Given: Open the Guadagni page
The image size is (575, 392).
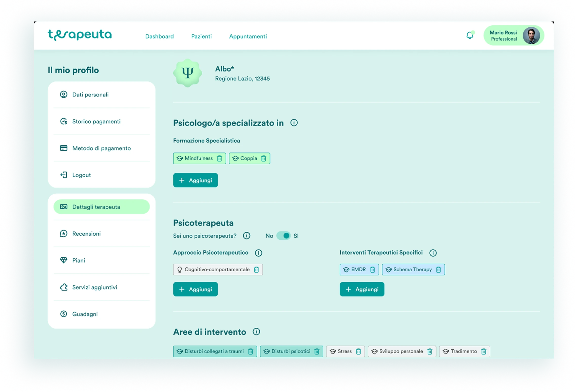Looking at the screenshot, I should pyautogui.click(x=102, y=314).
